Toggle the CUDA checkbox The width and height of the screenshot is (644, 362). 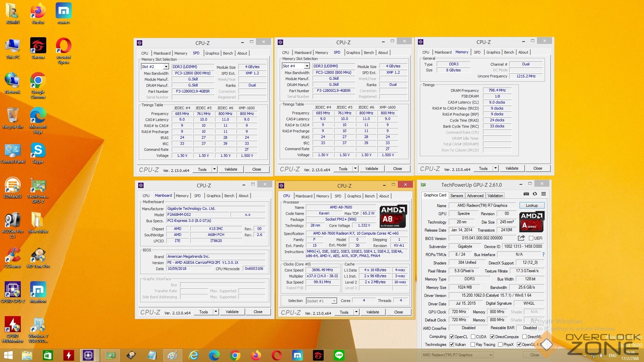coord(473,337)
